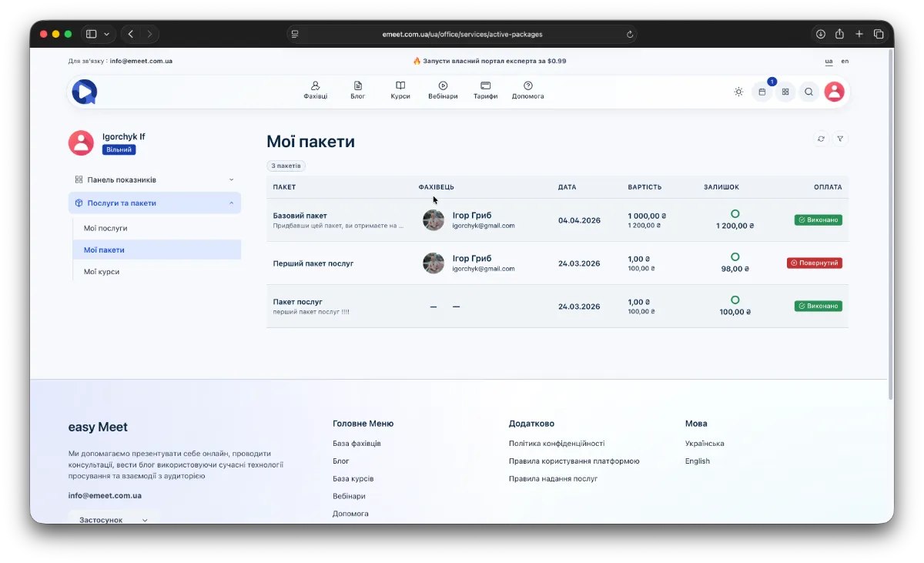Expand the Панель показників sidebar section
This screenshot has height=563, width=924.
[154, 179]
